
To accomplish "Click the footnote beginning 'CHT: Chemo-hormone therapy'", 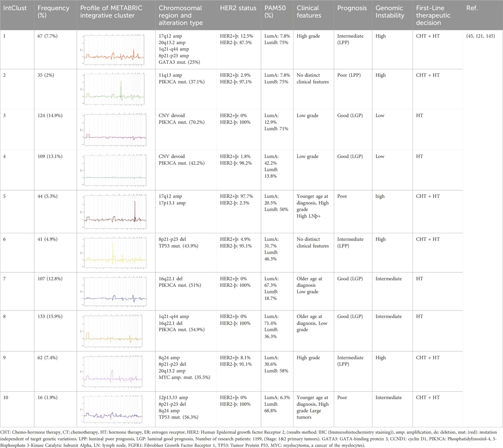I will [249, 439].
